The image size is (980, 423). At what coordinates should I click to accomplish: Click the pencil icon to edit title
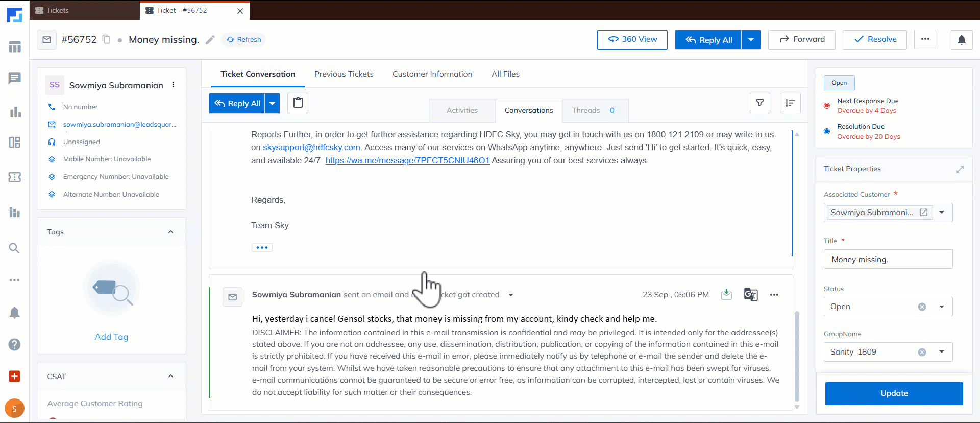point(210,40)
